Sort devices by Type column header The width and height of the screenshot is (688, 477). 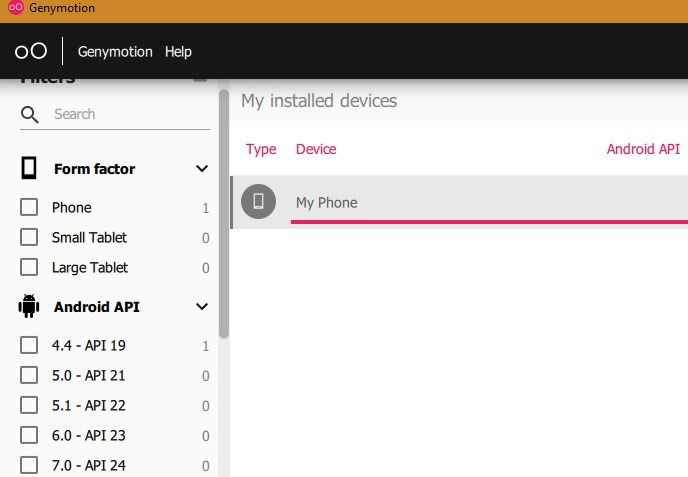tap(261, 149)
